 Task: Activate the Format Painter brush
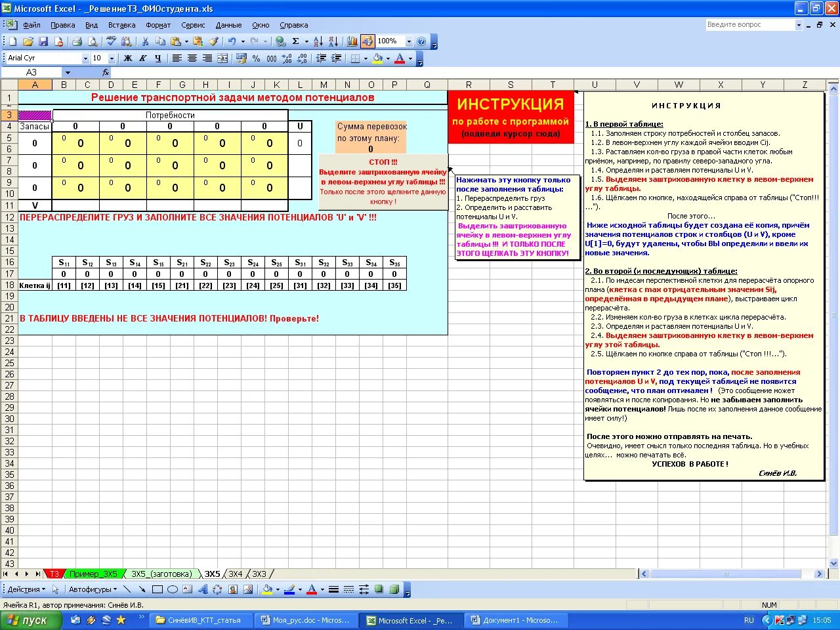coord(213,41)
